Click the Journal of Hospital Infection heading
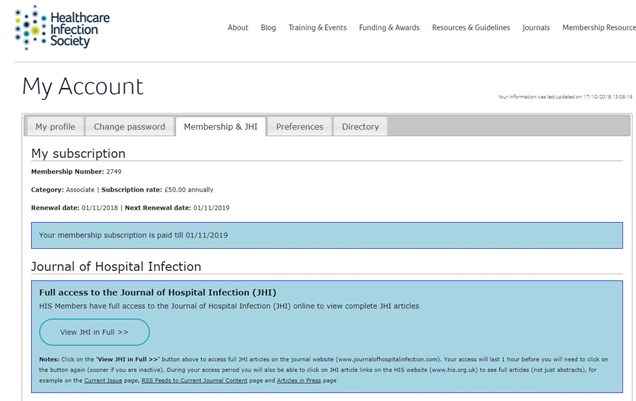The height and width of the screenshot is (401, 636). [116, 266]
